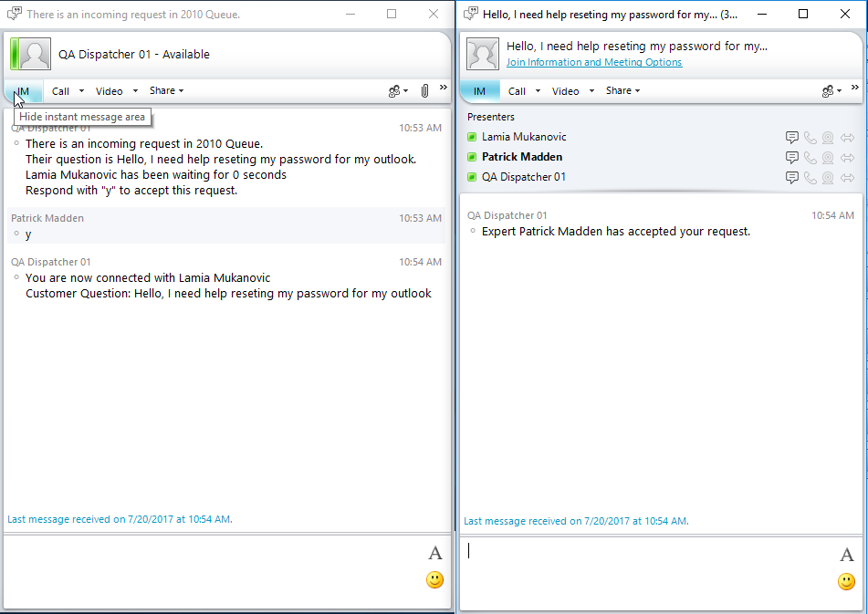868x614 pixels.
Task: Click last message received status in left window
Action: (x=120, y=519)
